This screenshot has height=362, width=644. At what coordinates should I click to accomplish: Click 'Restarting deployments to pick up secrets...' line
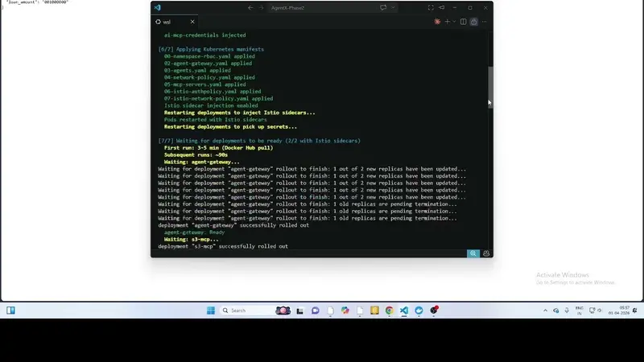pos(230,127)
